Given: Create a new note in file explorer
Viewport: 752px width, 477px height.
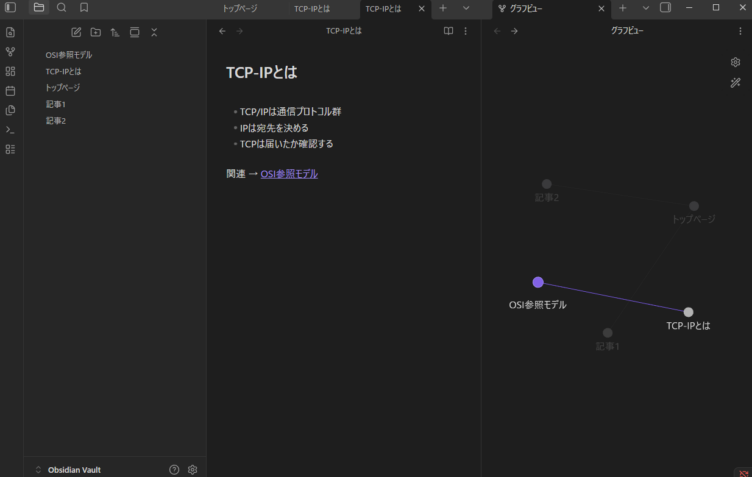Looking at the screenshot, I should (77, 32).
